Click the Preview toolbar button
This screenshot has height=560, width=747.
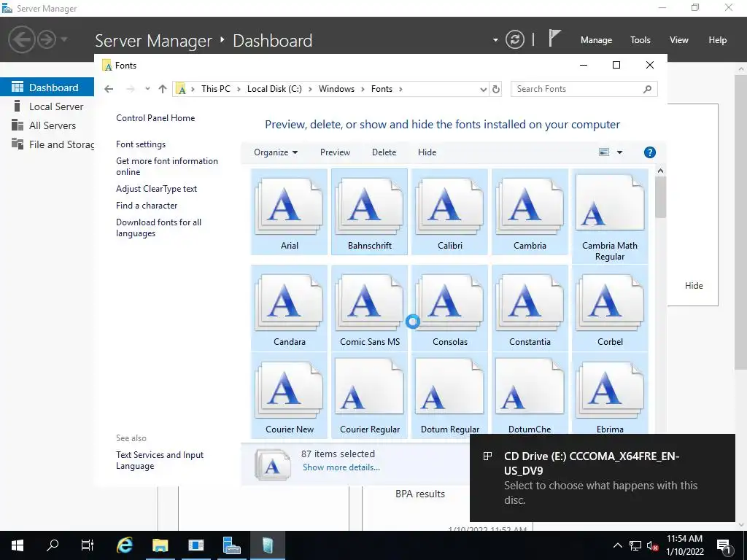[335, 152]
